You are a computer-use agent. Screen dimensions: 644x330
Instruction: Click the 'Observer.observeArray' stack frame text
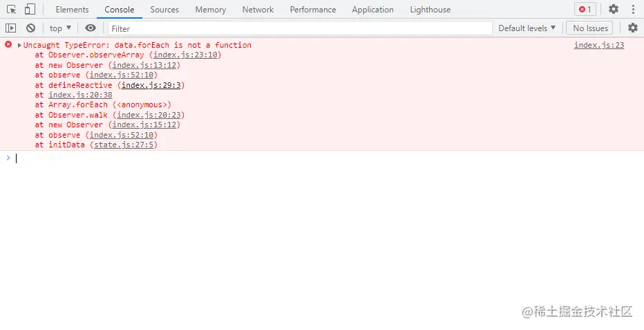click(96, 55)
